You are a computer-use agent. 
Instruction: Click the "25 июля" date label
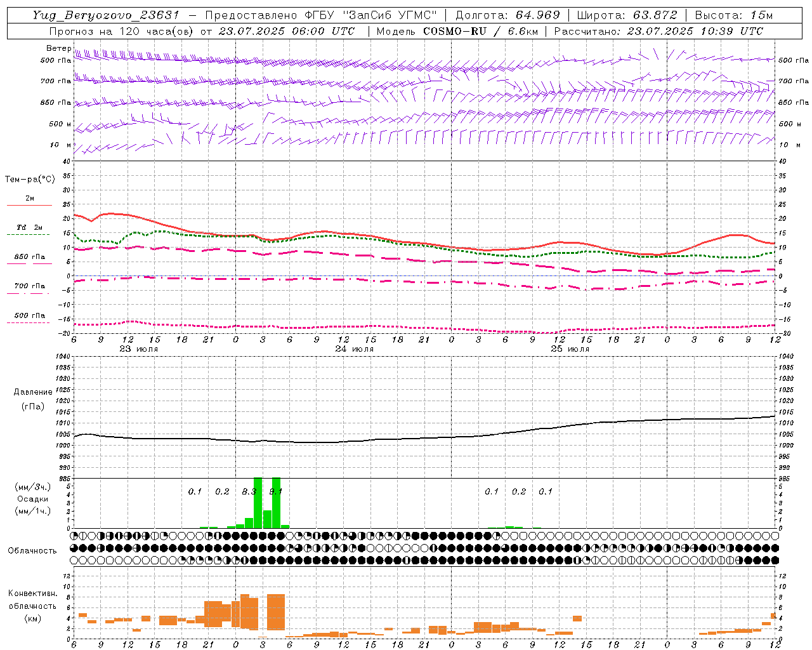point(570,349)
